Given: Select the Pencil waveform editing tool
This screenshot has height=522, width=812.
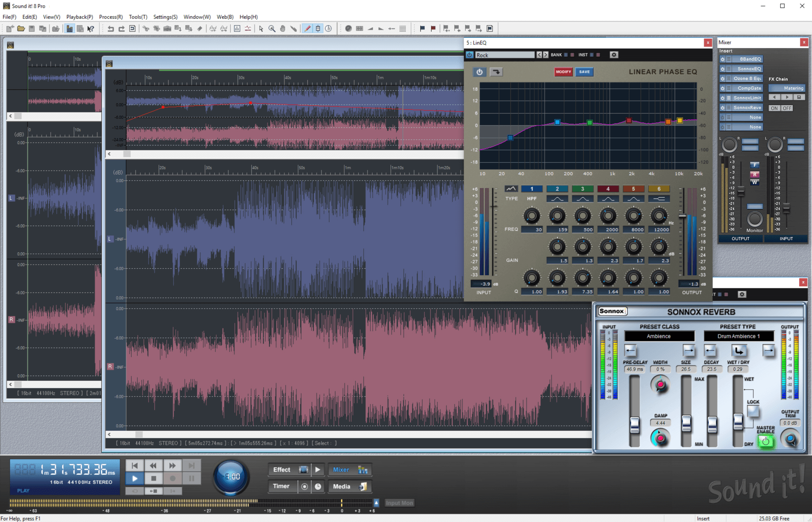Looking at the screenshot, I should click(307, 28).
